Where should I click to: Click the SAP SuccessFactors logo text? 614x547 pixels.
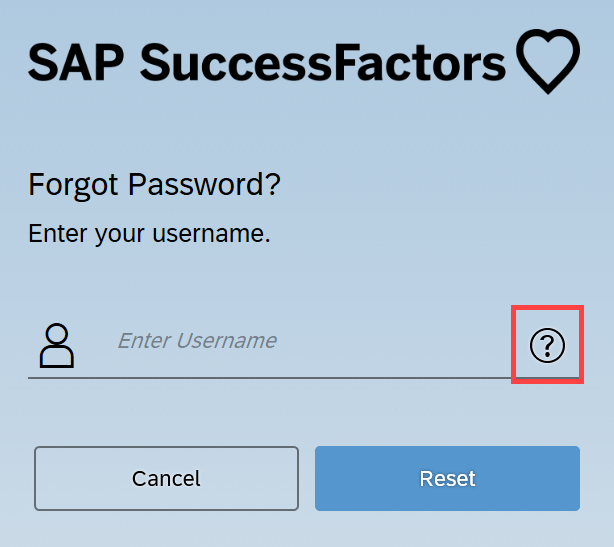coord(267,63)
